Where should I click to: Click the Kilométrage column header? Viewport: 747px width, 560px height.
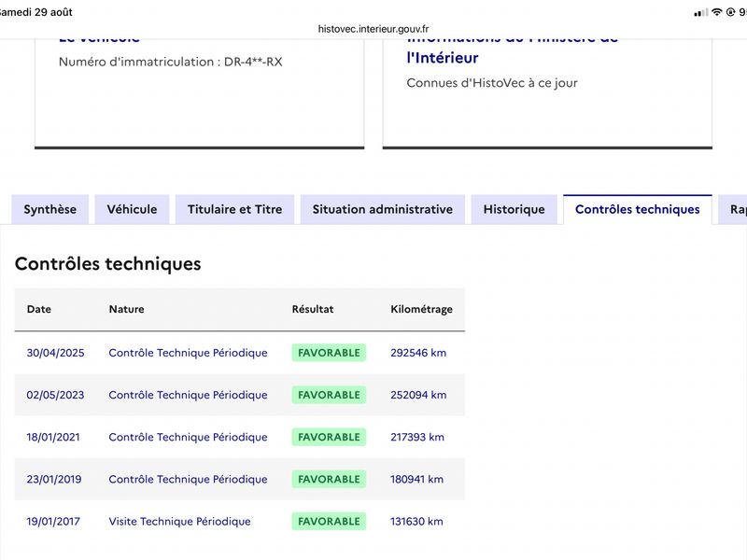[x=422, y=310]
